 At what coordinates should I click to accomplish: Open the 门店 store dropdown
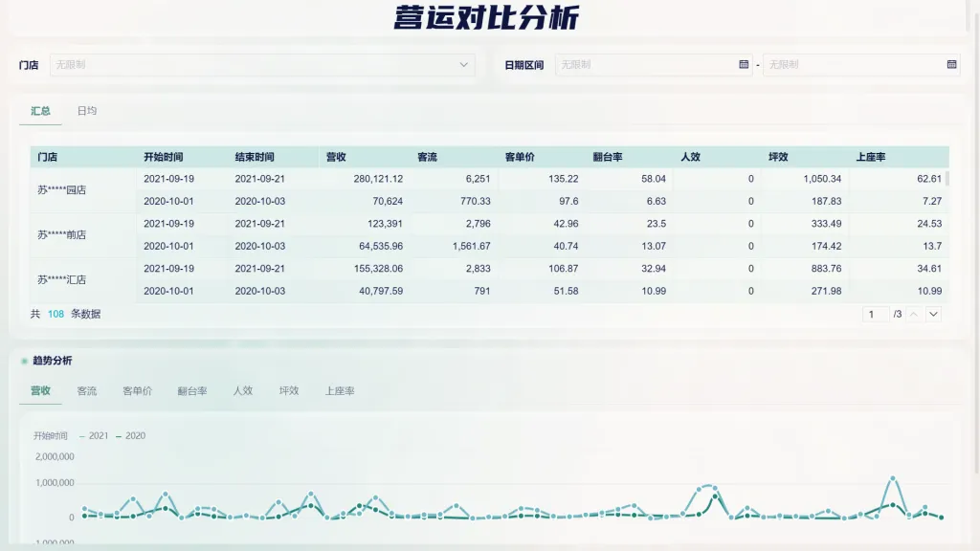point(262,65)
